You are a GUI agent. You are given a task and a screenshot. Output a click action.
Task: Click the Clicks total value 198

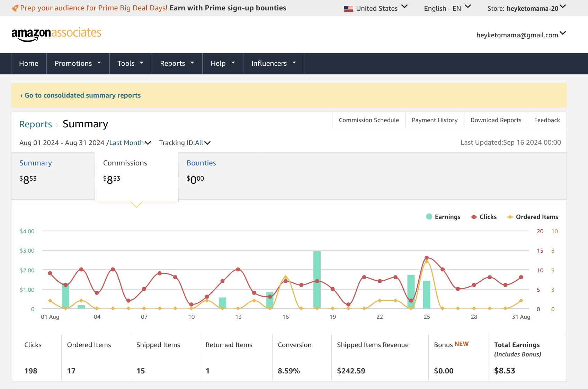click(x=31, y=371)
